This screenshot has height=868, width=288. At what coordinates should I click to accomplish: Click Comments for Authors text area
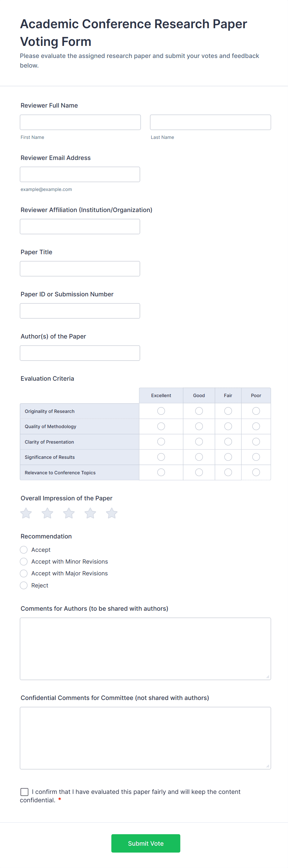(x=145, y=649)
